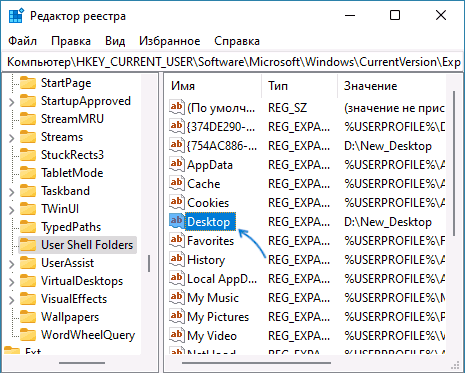Image resolution: width=465 pixels, height=373 pixels.
Task: Click the VirtualDesktops tree item
Action: [x=82, y=281]
